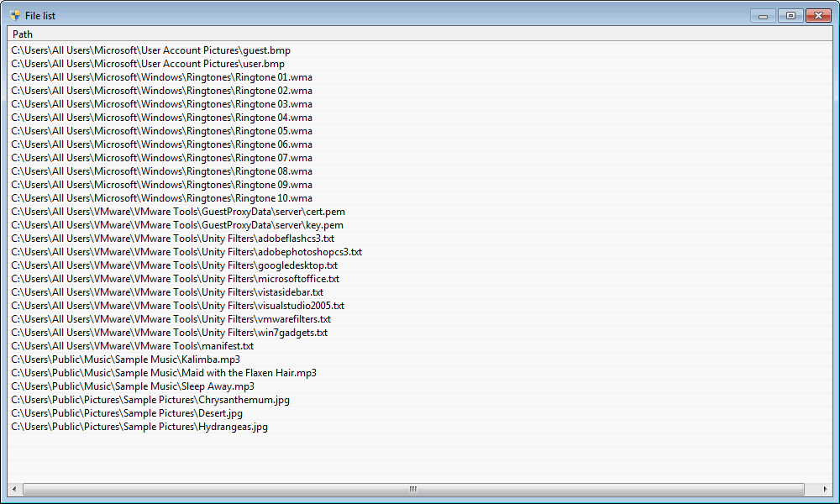Select the key.pem file row
Screen dimensions: 840x504
(x=420, y=225)
